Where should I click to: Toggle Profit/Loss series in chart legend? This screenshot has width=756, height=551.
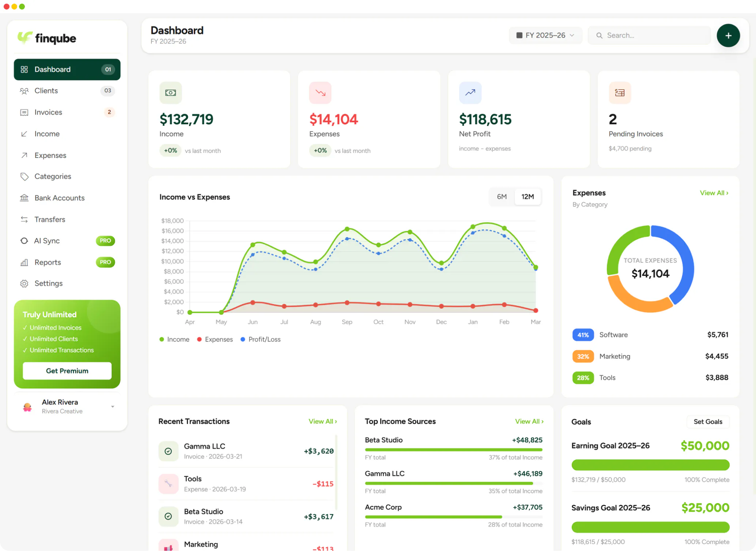[x=261, y=339]
